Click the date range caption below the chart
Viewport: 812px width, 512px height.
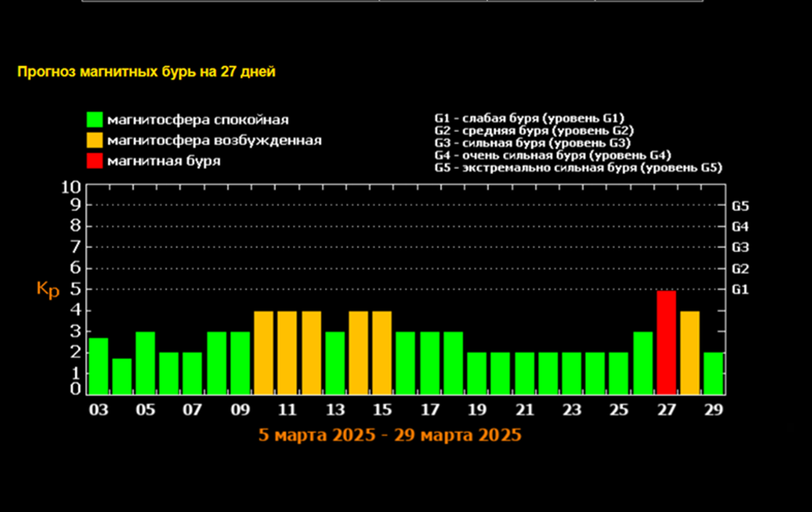click(390, 435)
